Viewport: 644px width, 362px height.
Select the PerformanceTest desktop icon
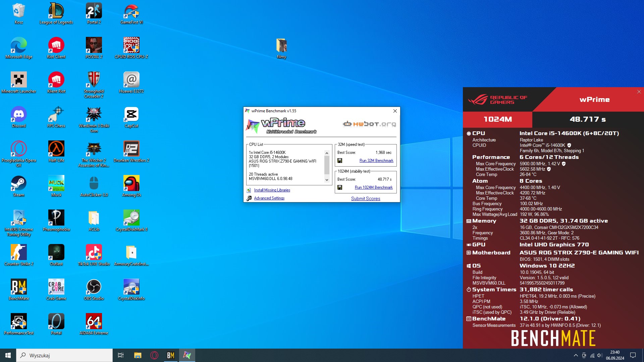[x=19, y=324]
